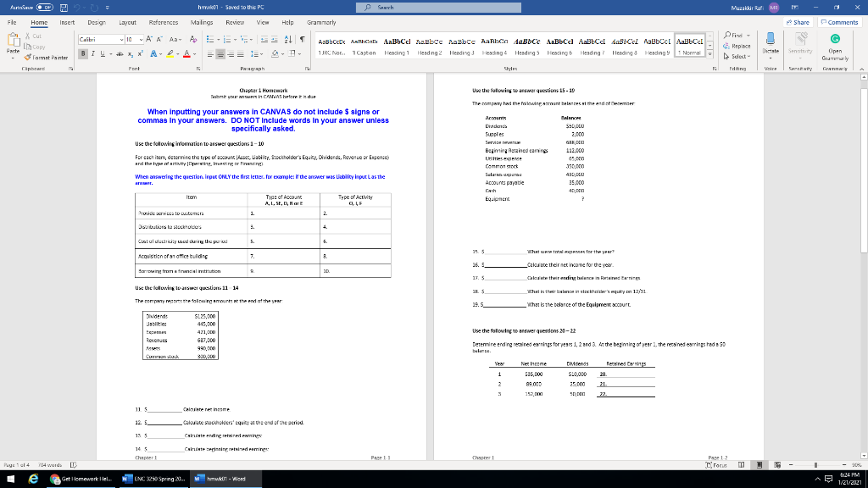Open font color dropdown arrow
The height and width of the screenshot is (488, 868).
(194, 53)
